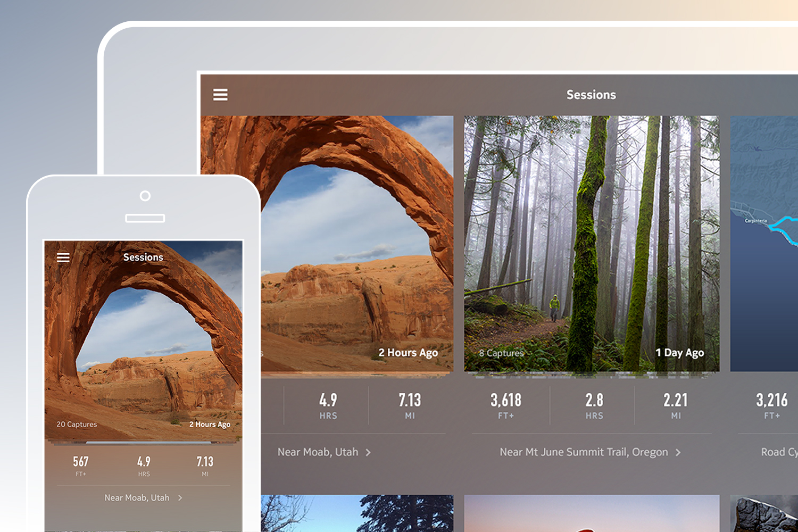Image resolution: width=798 pixels, height=532 pixels.
Task: Click the 2.8 HRS stat
Action: 594,405
